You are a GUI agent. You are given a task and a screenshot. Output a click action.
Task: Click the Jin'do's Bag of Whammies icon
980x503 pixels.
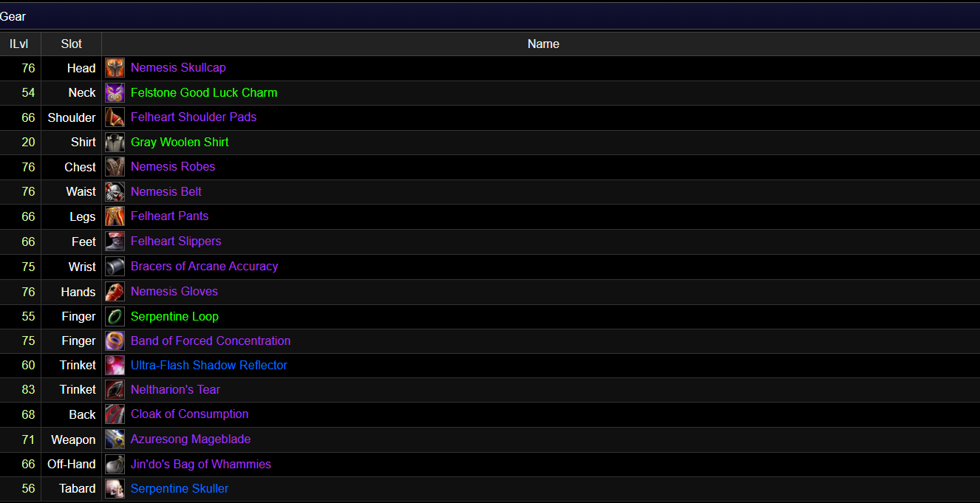pos(115,464)
